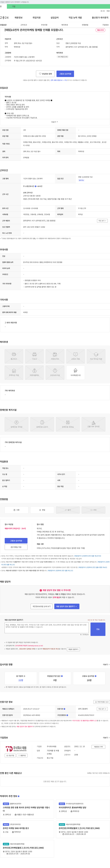Click the 관심정보 등록 heart button
This screenshot has height=868, width=110.
(45, 74)
